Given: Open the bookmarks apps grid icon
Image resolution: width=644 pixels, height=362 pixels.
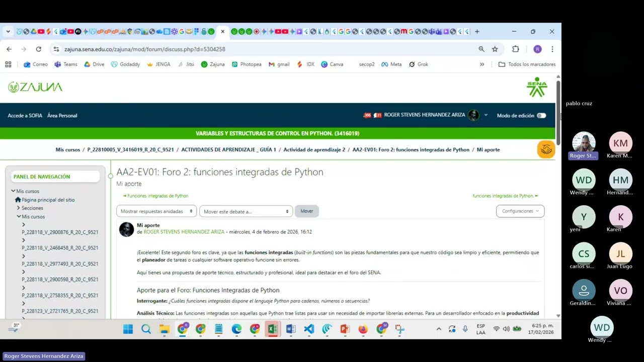Looking at the screenshot, I should pyautogui.click(x=8, y=64).
